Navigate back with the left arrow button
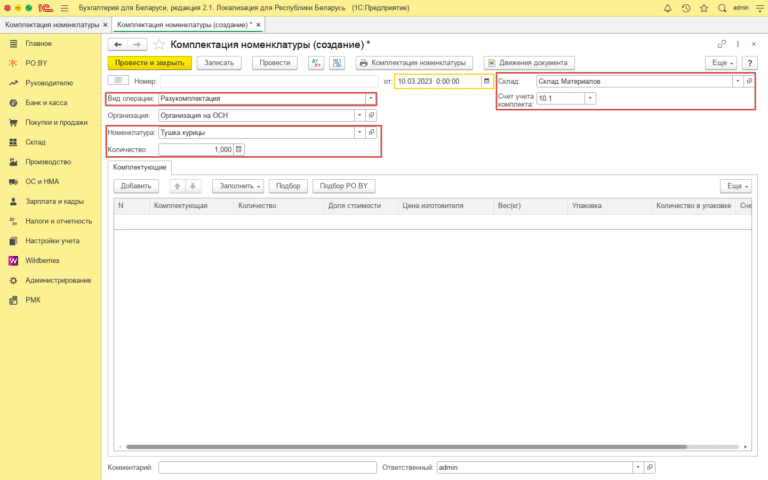The width and height of the screenshot is (768, 480). [x=118, y=45]
